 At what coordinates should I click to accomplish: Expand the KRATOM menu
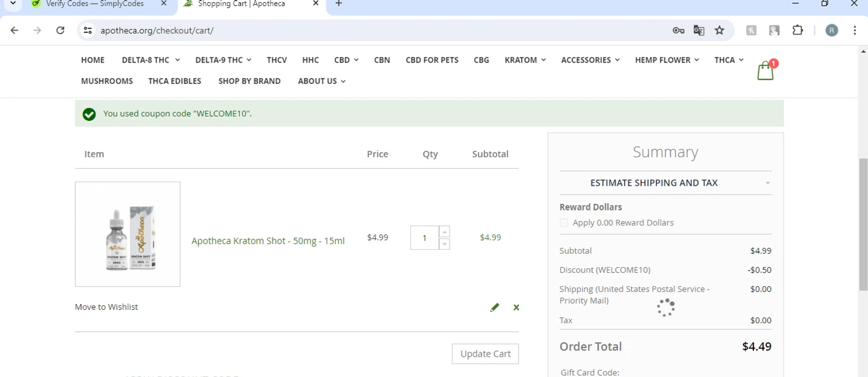tap(525, 60)
